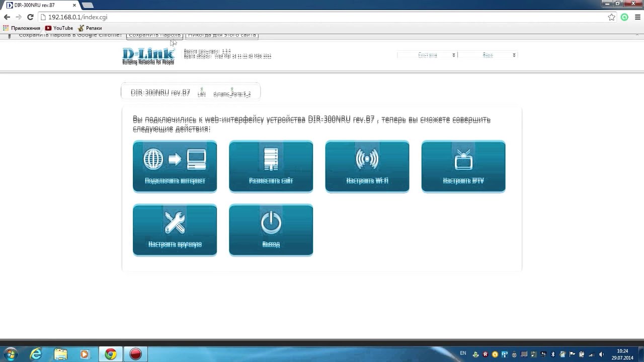
Task: Reload the page in Chrome
Action: (x=30, y=17)
